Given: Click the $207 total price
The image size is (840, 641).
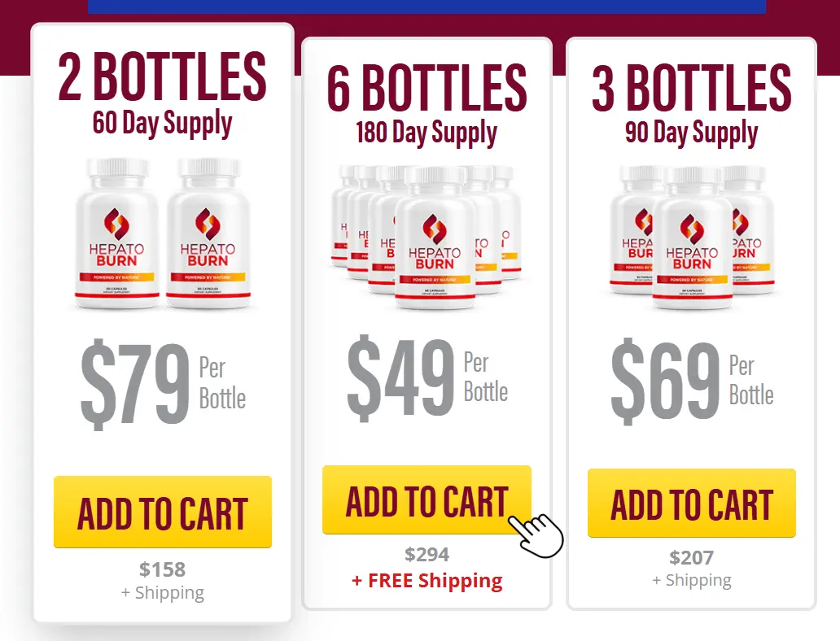Looking at the screenshot, I should [x=692, y=557].
